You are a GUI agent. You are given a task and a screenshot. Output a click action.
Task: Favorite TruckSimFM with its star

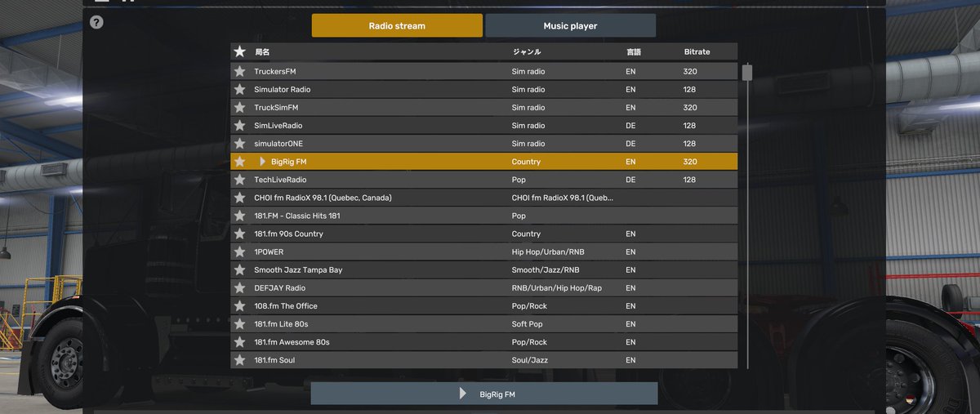point(239,107)
